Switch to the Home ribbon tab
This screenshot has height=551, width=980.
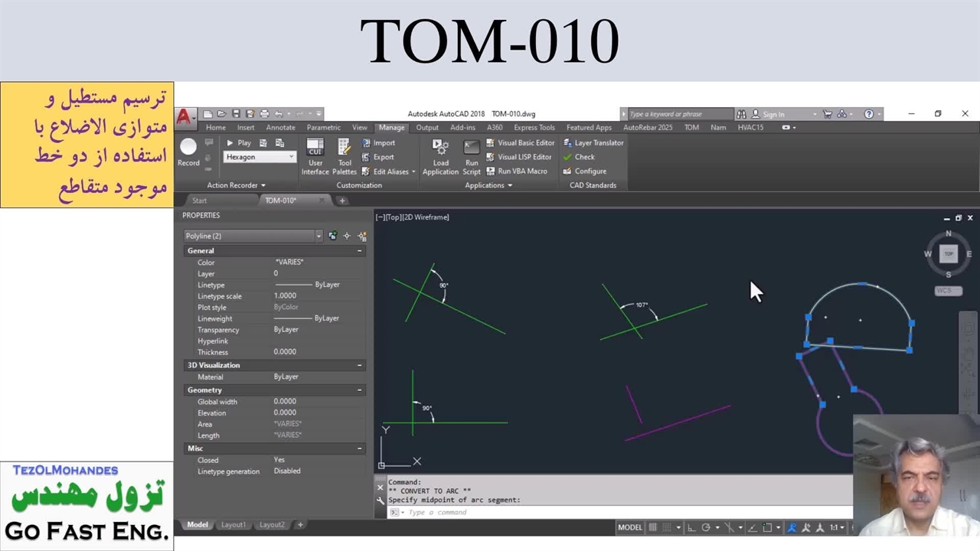(215, 128)
